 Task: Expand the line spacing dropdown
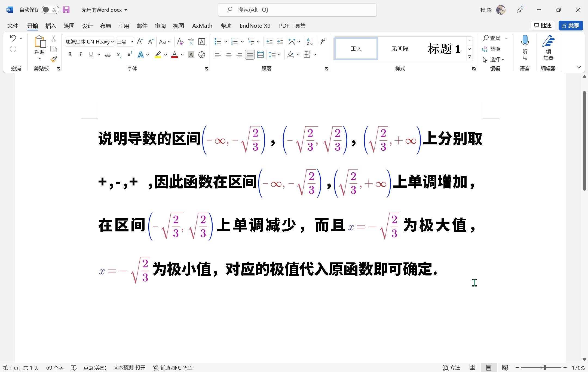coord(279,54)
